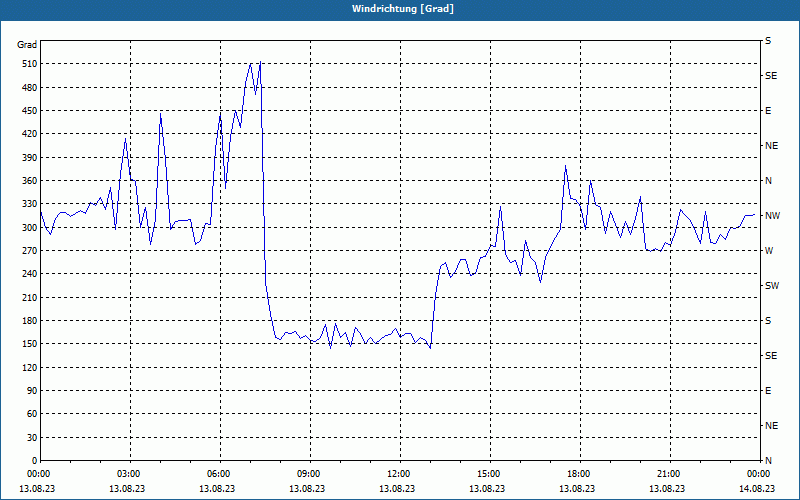Image resolution: width=800 pixels, height=500 pixels.
Task: Click the 03:00 time axis label
Action: coord(130,474)
